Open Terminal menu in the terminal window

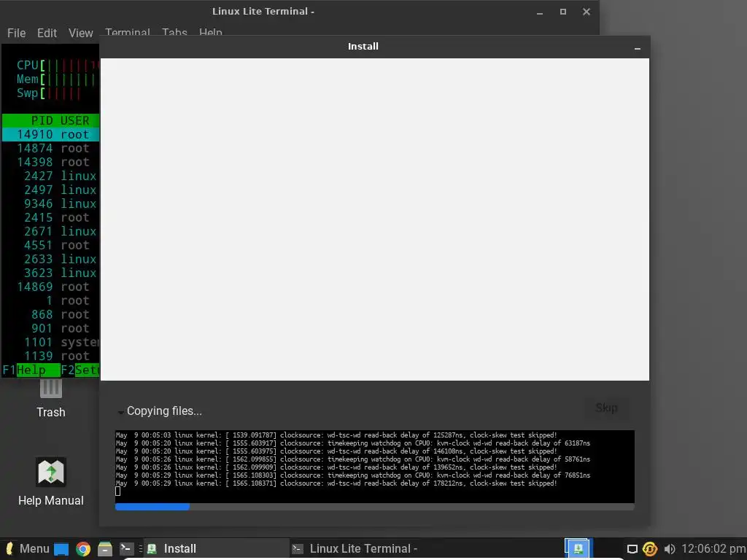pyautogui.click(x=127, y=31)
